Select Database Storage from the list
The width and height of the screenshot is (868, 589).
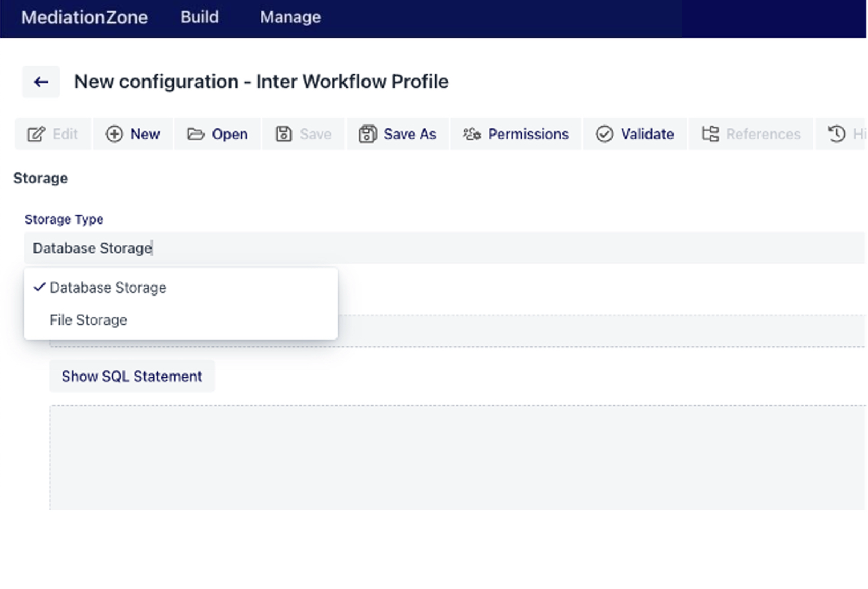108,288
